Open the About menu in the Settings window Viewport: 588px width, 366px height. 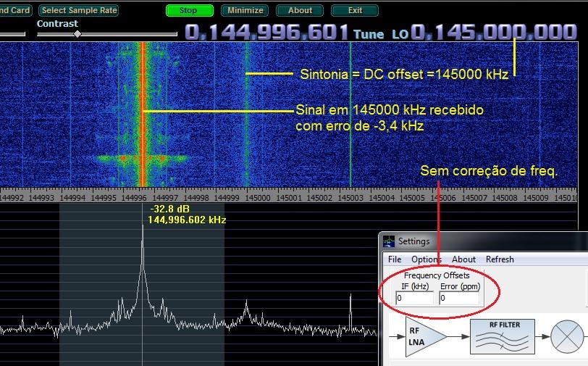click(463, 259)
